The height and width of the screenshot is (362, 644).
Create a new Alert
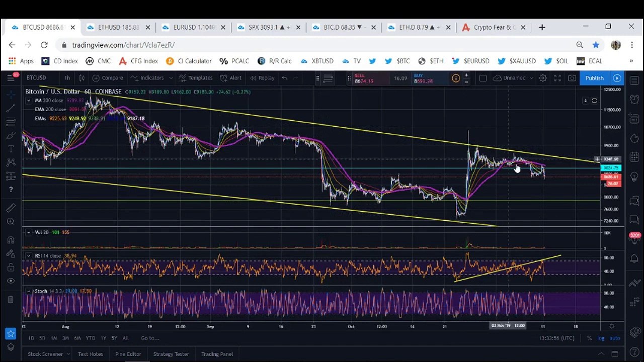pos(230,78)
